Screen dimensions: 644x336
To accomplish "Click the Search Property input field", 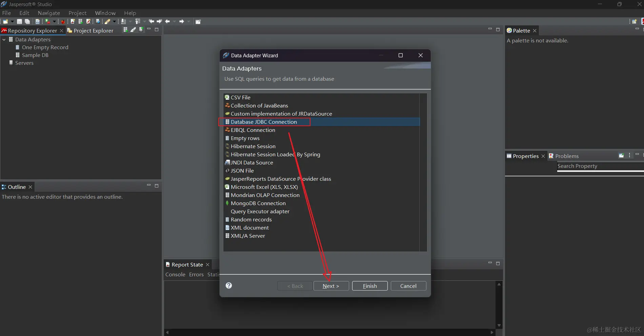I will [600, 166].
